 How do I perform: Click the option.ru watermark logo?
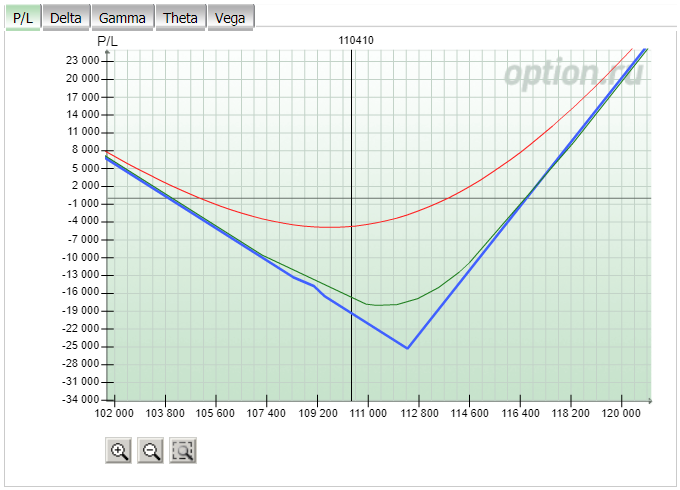tap(573, 73)
